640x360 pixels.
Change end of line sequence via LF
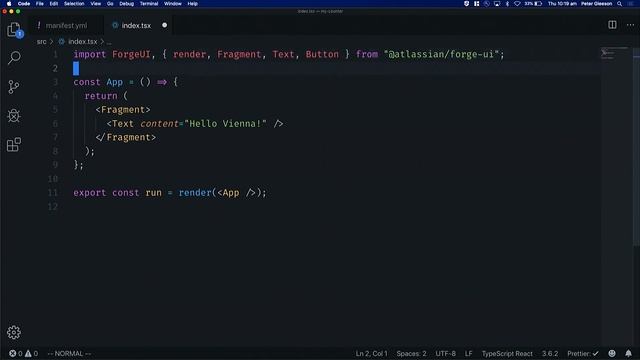click(469, 353)
